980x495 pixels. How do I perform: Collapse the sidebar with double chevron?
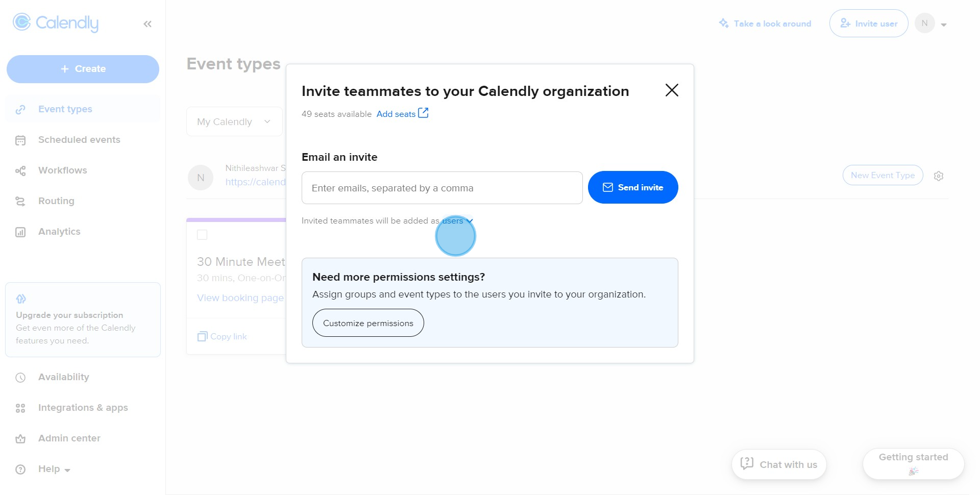[148, 24]
